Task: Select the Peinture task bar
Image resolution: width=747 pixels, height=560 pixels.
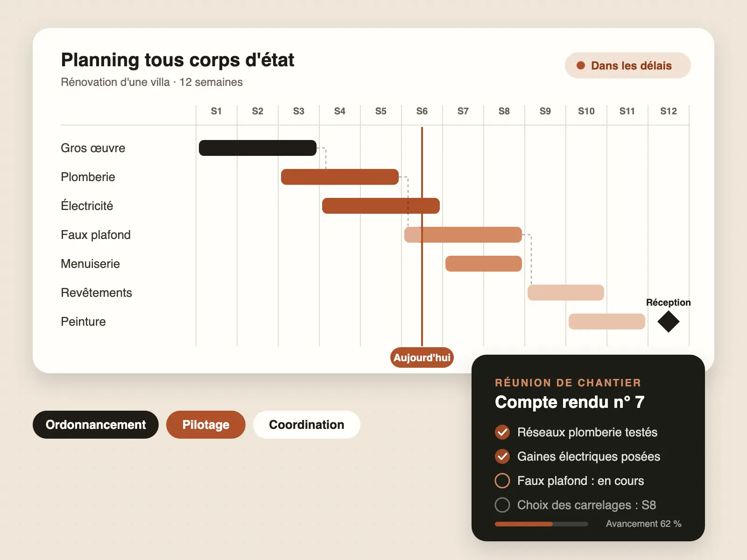Action: point(607,322)
